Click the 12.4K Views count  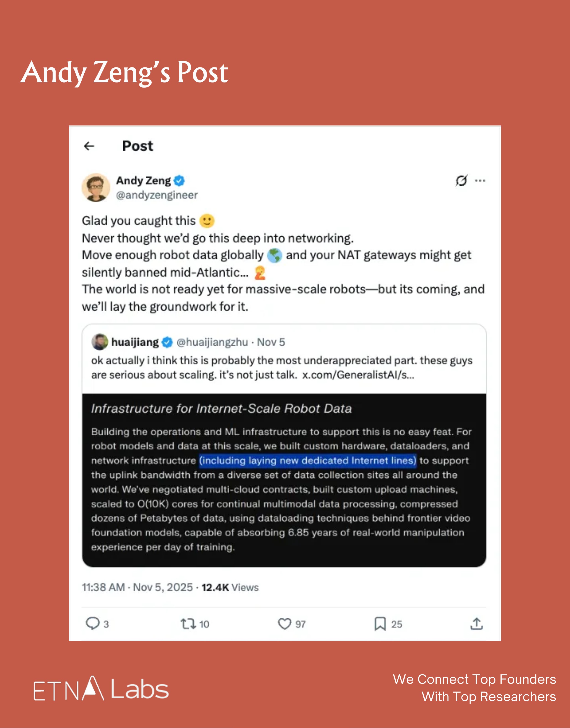click(230, 587)
